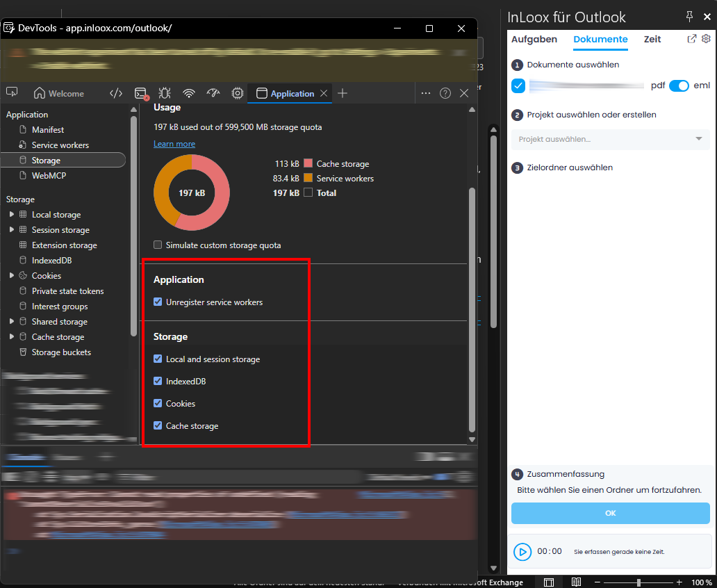Uncheck the Cache storage checkbox
The height and width of the screenshot is (588, 717).
coord(158,425)
